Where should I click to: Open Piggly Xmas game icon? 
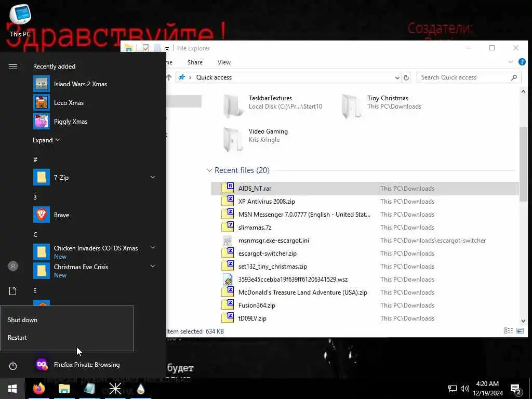(x=42, y=122)
